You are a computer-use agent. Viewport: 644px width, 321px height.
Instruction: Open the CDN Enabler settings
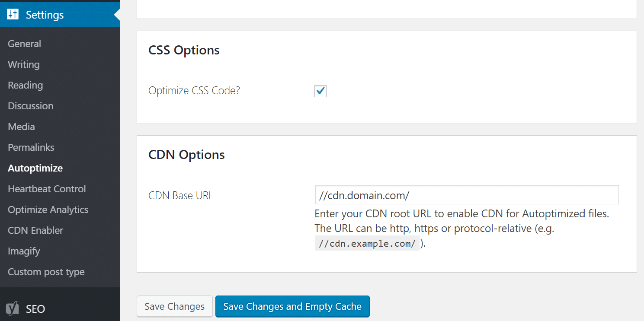click(x=35, y=230)
